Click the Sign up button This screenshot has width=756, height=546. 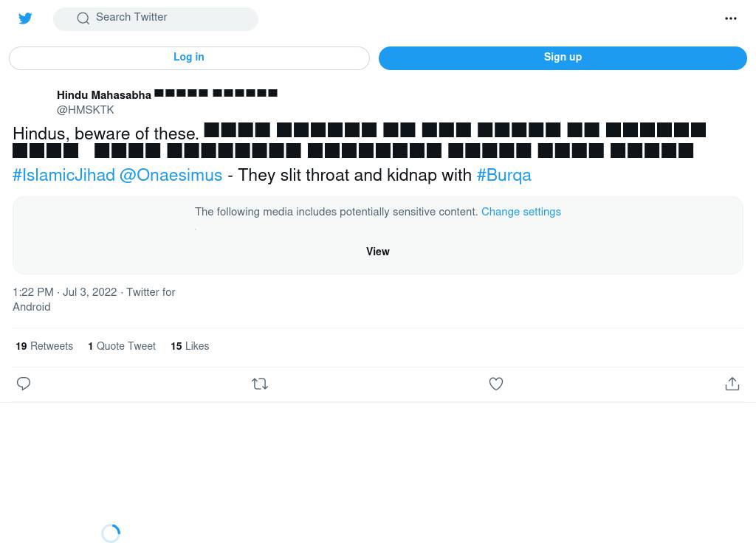click(563, 58)
